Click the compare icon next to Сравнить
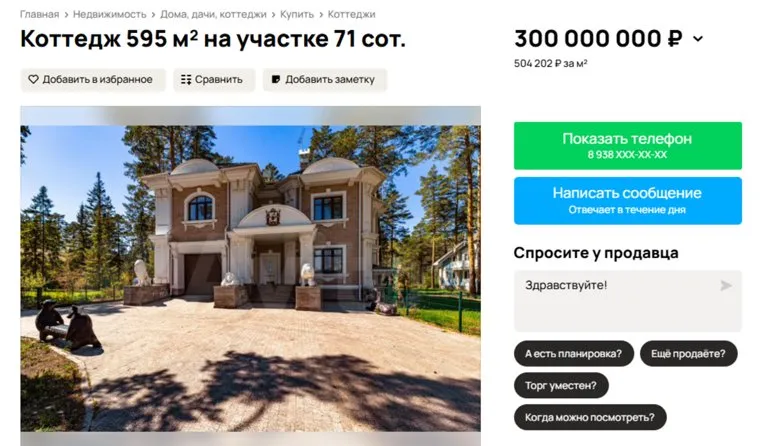The width and height of the screenshot is (760, 446). (186, 80)
